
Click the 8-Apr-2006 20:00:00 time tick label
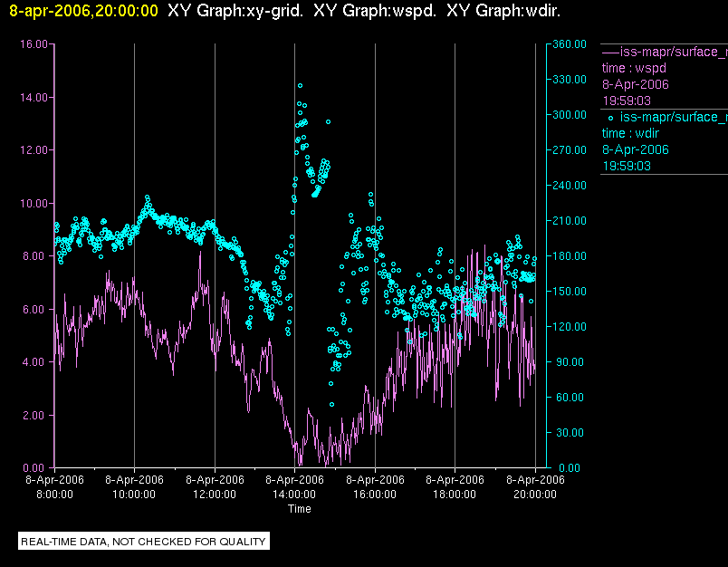(x=535, y=486)
